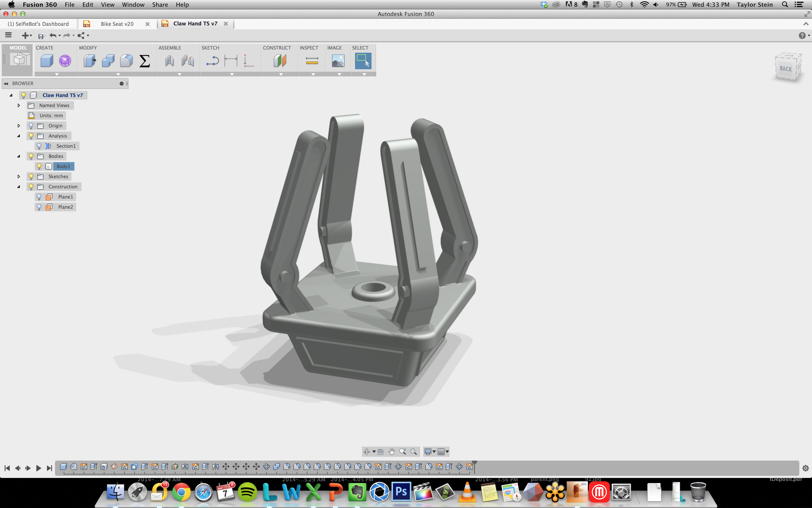
Task: Click the Redo arrow
Action: click(x=67, y=35)
